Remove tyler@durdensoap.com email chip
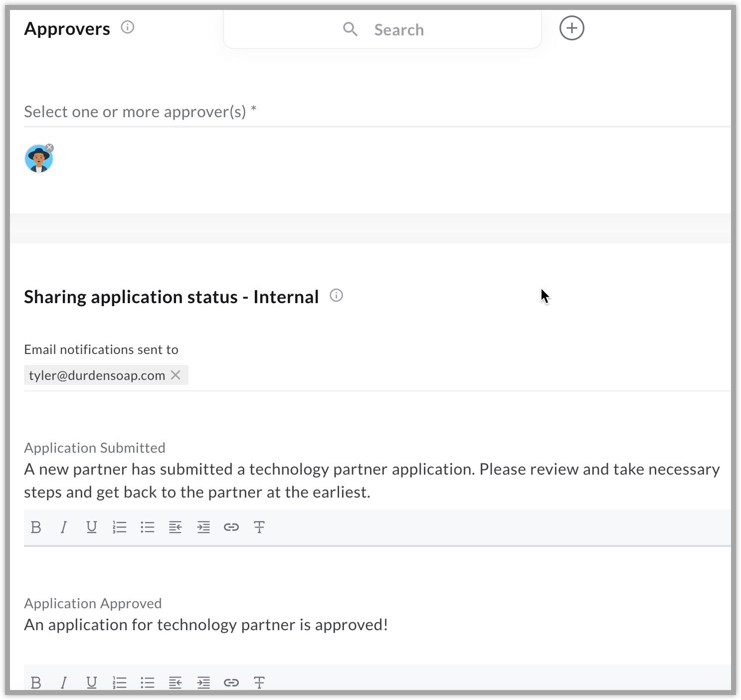 (x=176, y=375)
